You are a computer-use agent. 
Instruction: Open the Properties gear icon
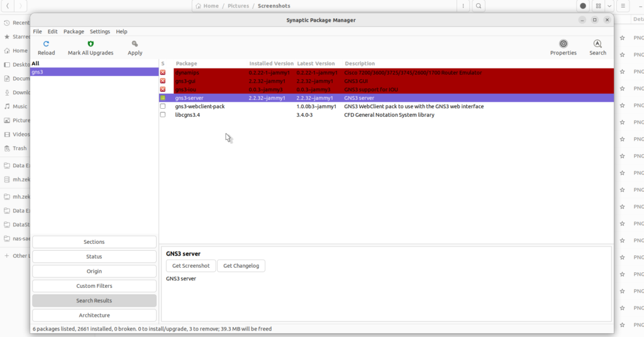pos(563,44)
